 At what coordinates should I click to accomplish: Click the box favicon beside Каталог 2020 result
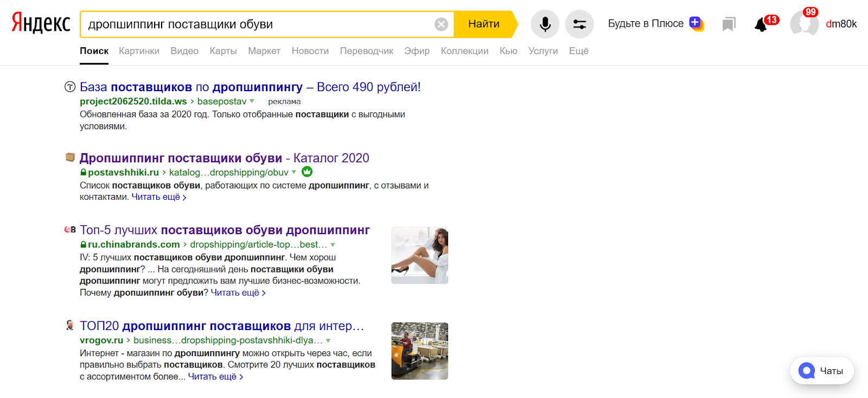pos(70,157)
